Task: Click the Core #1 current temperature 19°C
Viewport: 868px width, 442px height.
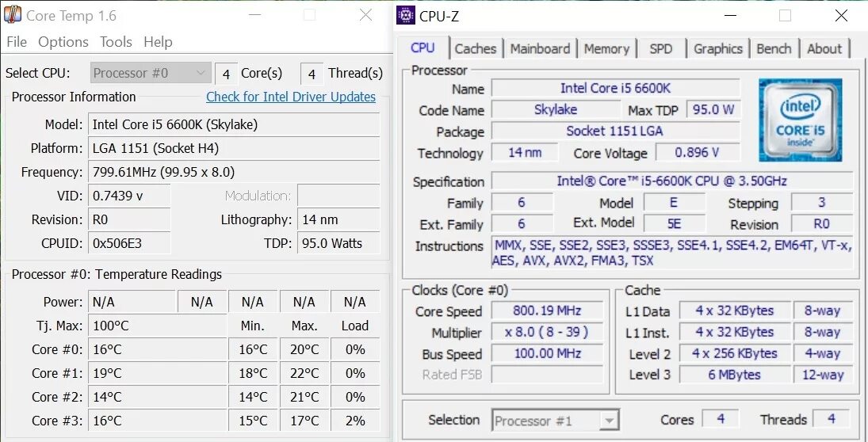Action: pos(158,373)
